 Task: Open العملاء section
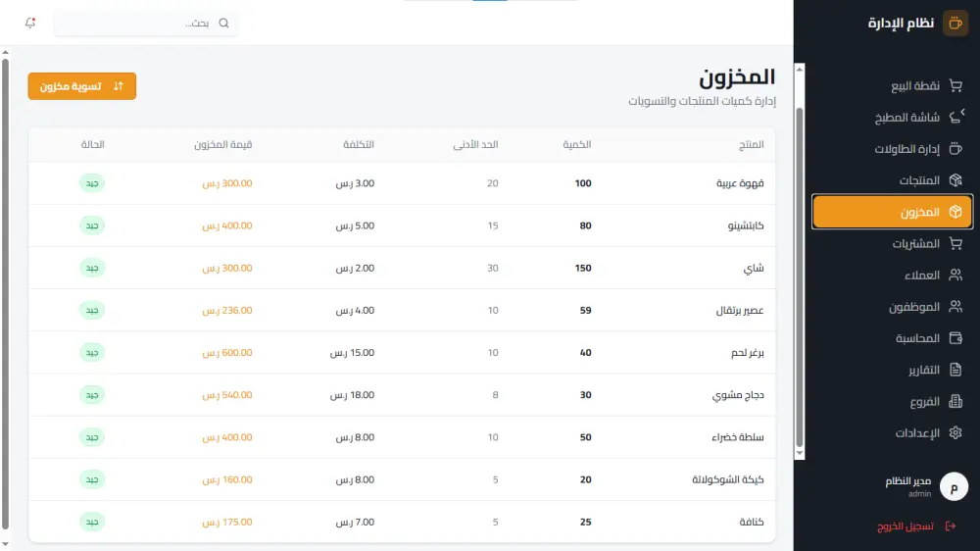click(892, 275)
